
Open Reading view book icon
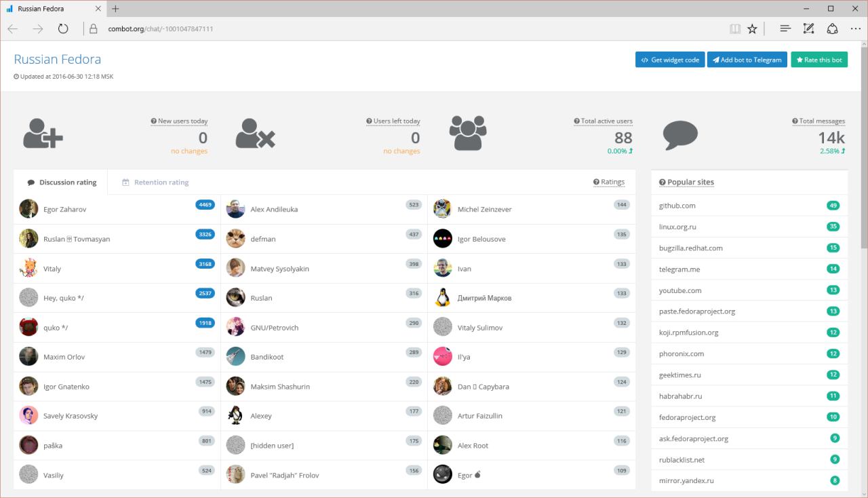click(x=735, y=29)
